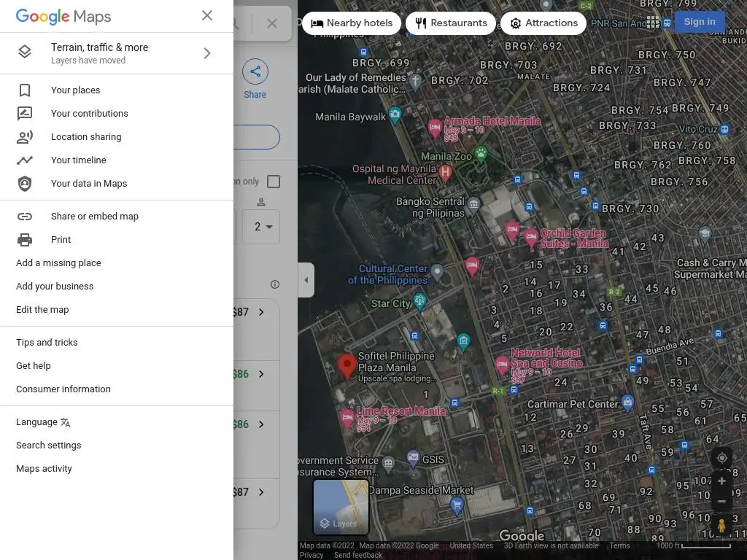Expand the first $87 price row chevron
747x560 pixels.
pyautogui.click(x=261, y=312)
